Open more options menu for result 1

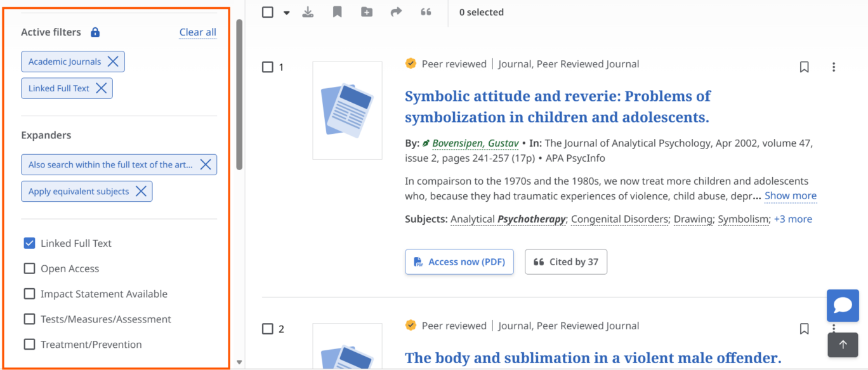coord(834,67)
